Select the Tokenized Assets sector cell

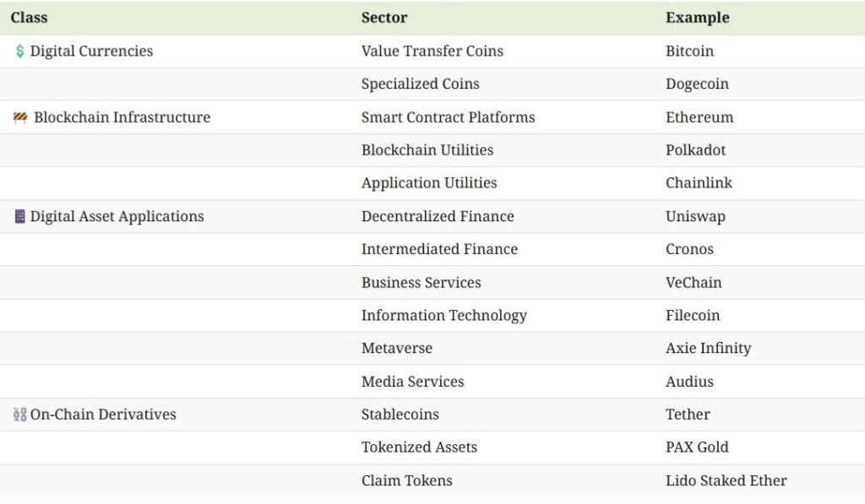pyautogui.click(x=419, y=447)
